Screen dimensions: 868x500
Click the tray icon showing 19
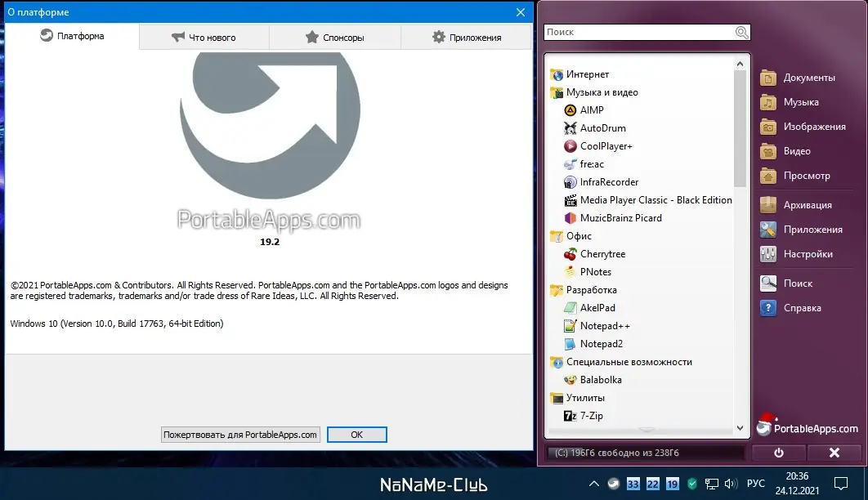(x=672, y=484)
